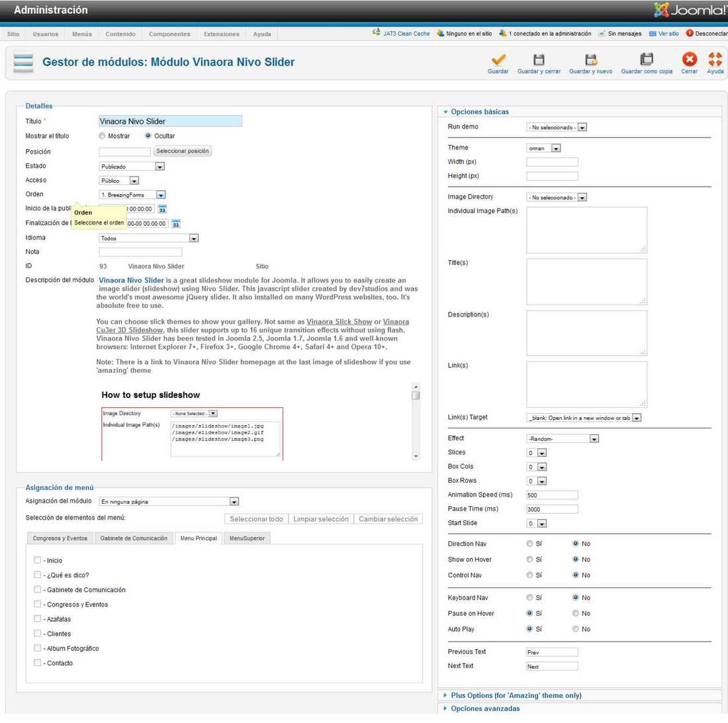Click the Guardar y nuevo icon
Screen dimensions: 728x723
coord(590,60)
